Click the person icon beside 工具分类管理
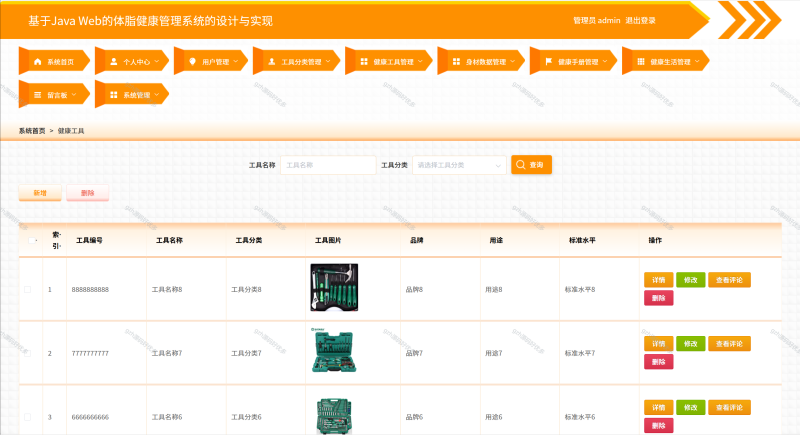 click(x=272, y=62)
